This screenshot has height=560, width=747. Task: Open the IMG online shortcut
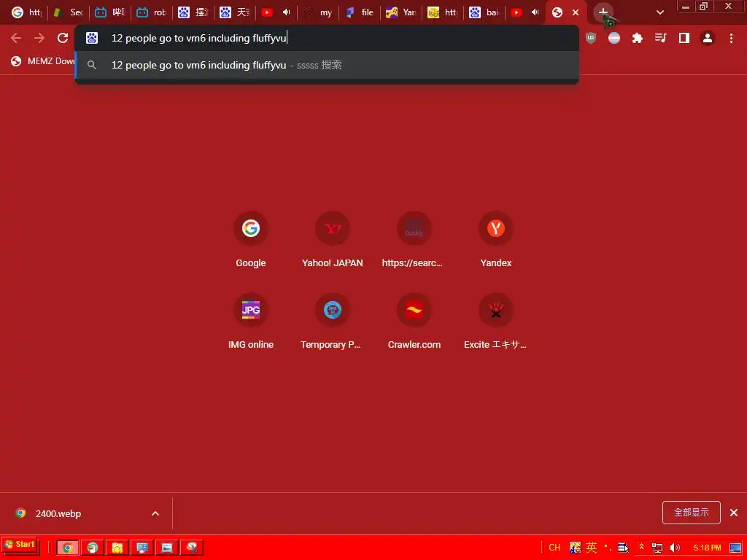(x=251, y=322)
